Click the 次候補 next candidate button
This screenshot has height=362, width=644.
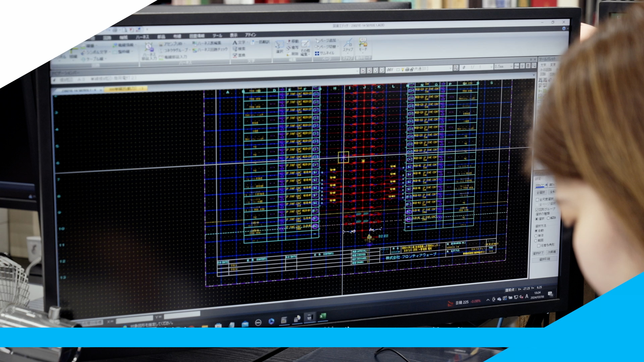click(552, 252)
